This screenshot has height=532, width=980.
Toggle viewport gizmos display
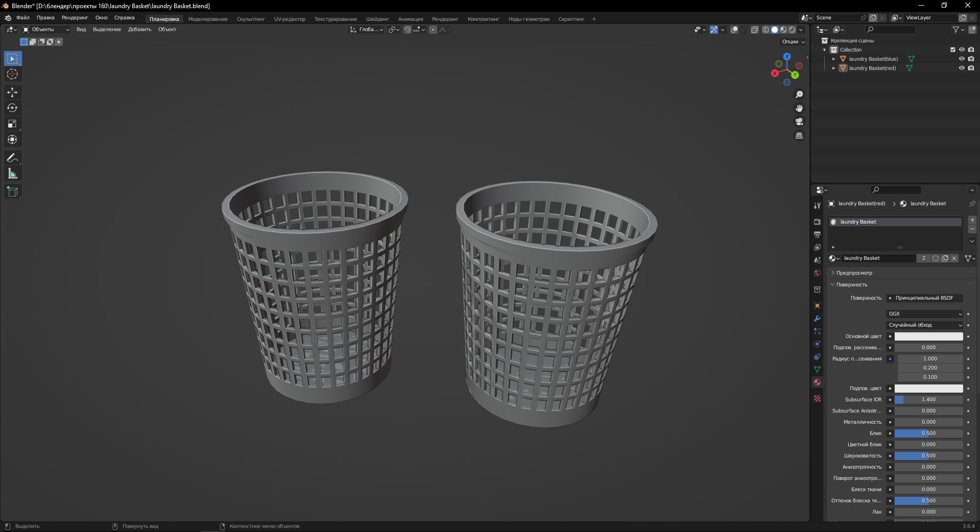pyautogui.click(x=714, y=30)
